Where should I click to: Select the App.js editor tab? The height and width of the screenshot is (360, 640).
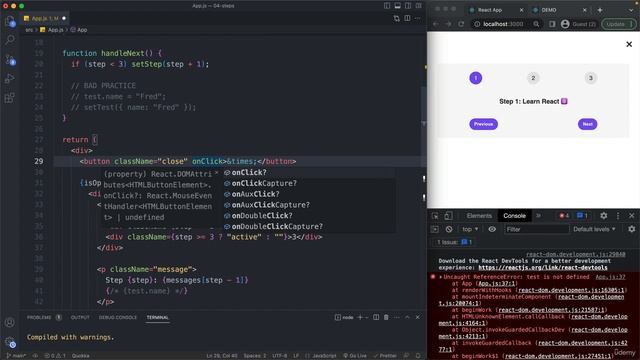pyautogui.click(x=45, y=18)
